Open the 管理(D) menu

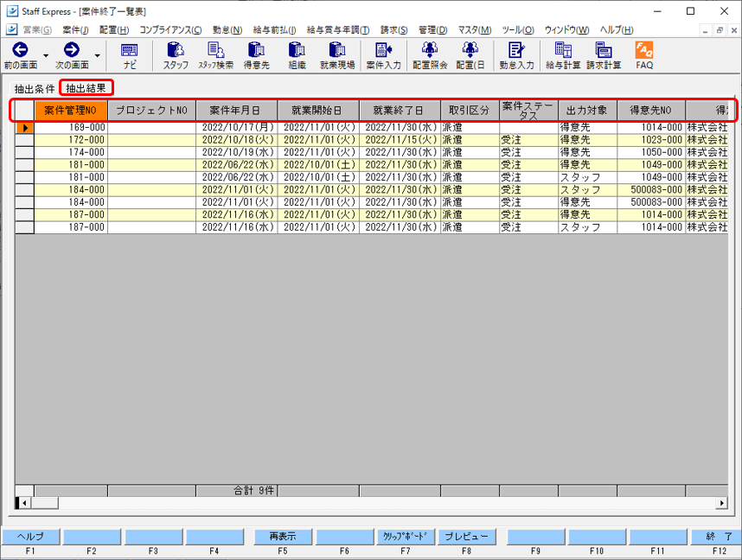tap(432, 29)
